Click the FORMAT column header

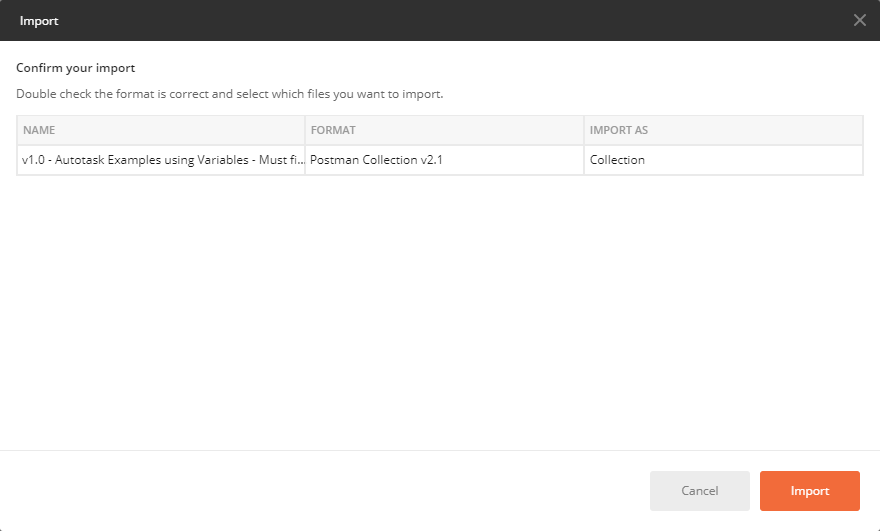click(333, 130)
